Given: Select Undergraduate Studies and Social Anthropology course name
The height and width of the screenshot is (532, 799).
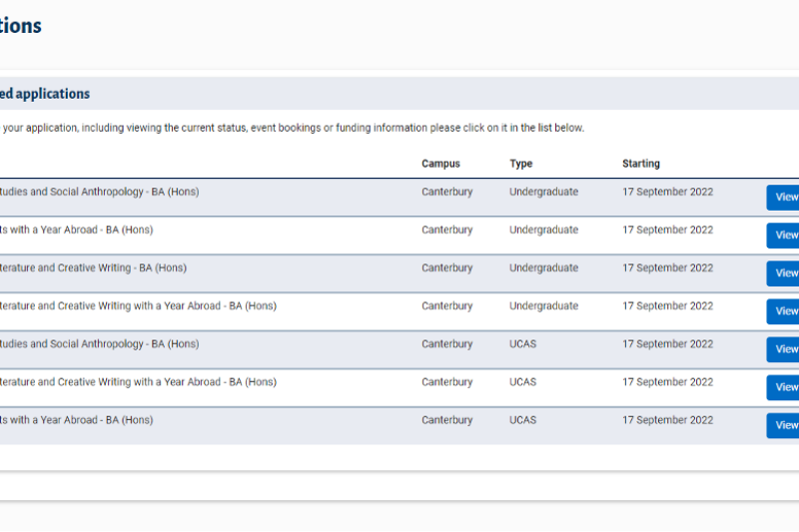Looking at the screenshot, I should point(99,192).
